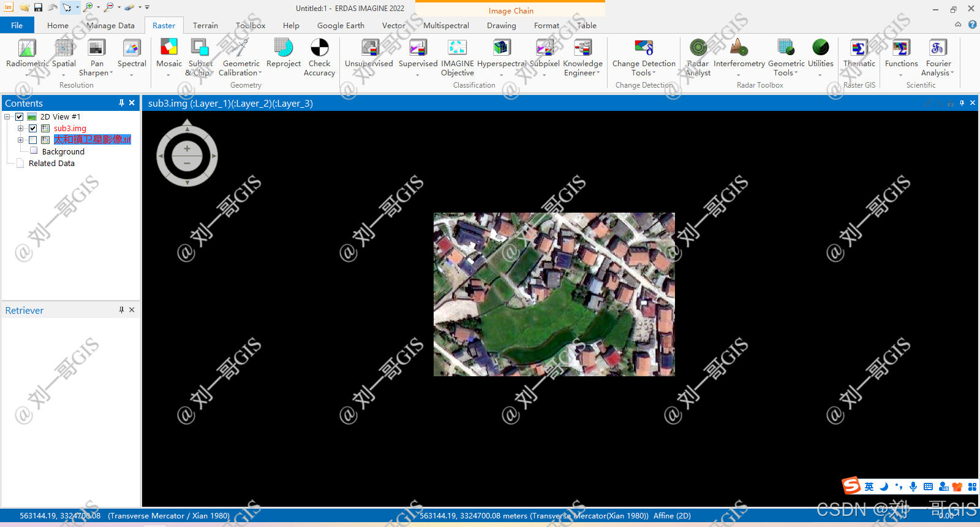The height and width of the screenshot is (527, 980).
Task: Switch to the Terrain tab
Action: coord(205,25)
